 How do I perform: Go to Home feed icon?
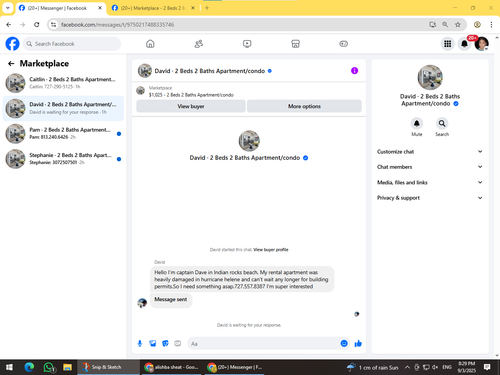pos(150,44)
